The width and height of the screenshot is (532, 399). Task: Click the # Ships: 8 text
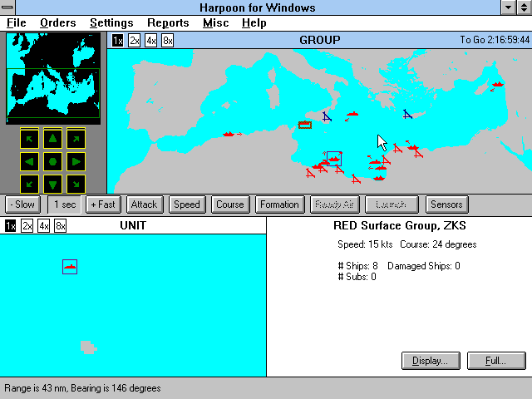pyautogui.click(x=358, y=266)
